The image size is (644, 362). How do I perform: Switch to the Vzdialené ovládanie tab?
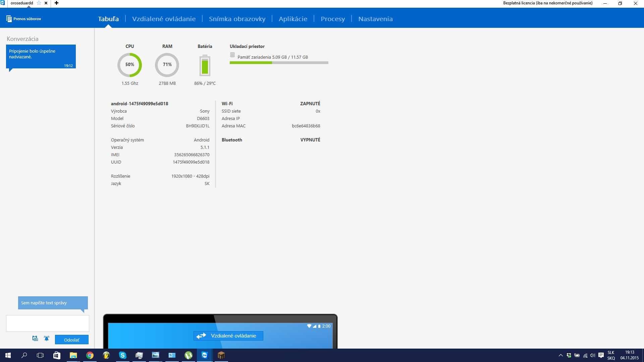(164, 19)
